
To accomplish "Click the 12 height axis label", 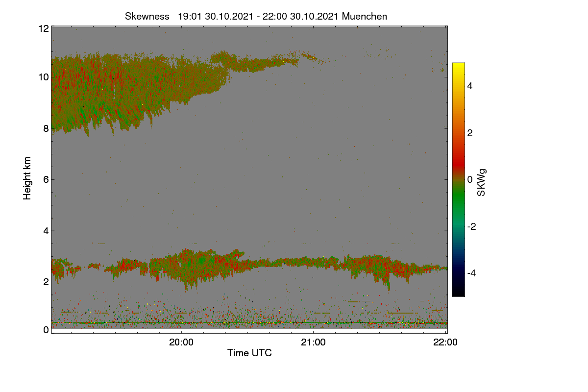I will pos(43,28).
